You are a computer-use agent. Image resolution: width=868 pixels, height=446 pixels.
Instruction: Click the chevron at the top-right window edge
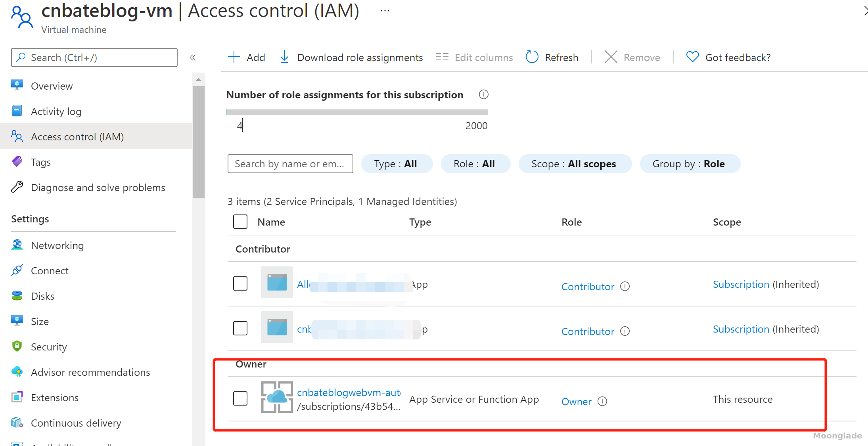[x=865, y=11]
